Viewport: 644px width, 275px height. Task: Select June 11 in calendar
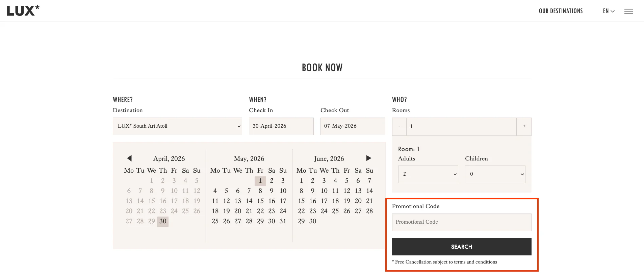pyautogui.click(x=335, y=191)
